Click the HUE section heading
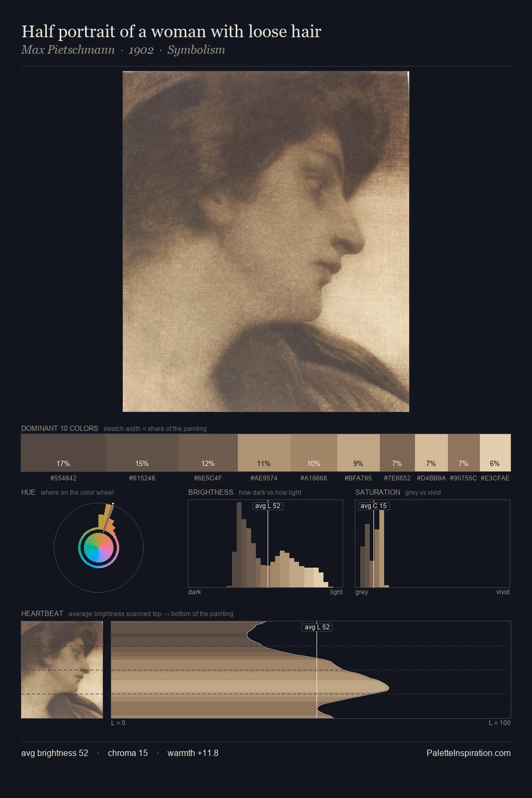532x798 pixels. pos(28,492)
